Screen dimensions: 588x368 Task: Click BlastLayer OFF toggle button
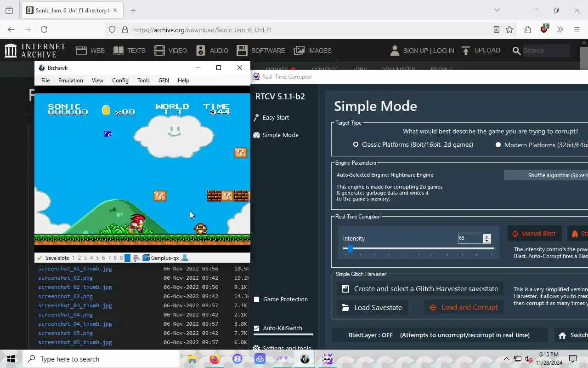440,335
